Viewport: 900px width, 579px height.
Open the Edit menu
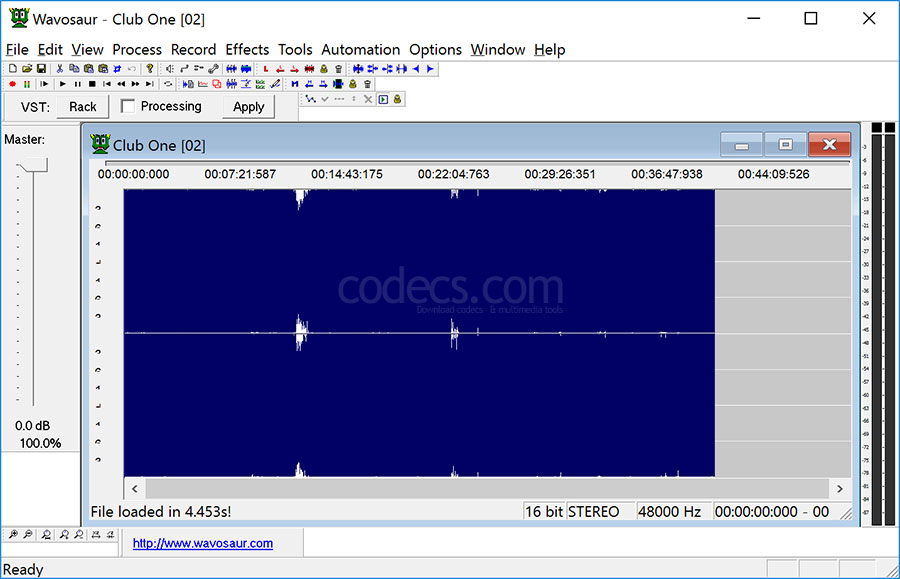(50, 50)
